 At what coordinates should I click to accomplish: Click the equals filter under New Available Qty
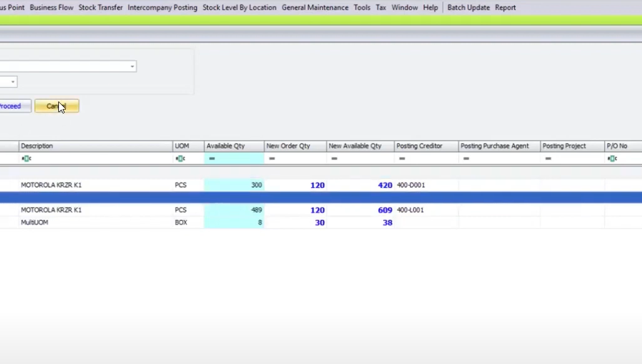[334, 159]
